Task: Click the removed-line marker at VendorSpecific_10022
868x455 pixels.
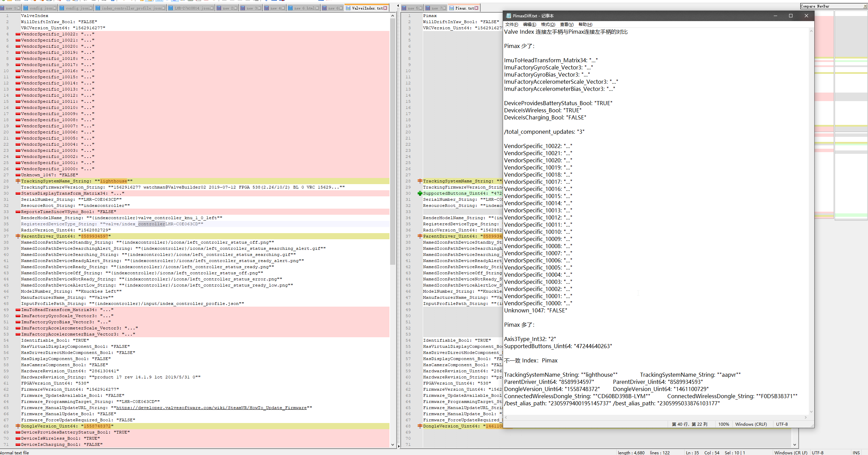Action: [18, 34]
